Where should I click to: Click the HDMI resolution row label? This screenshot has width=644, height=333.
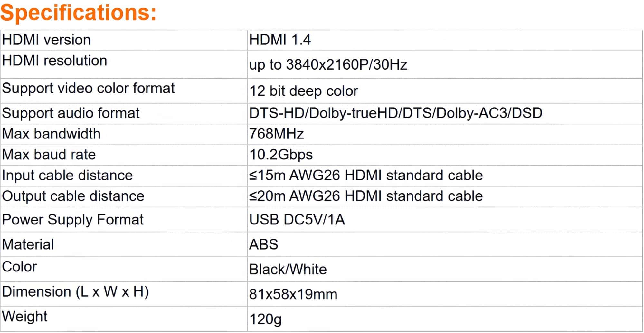pos(54,61)
